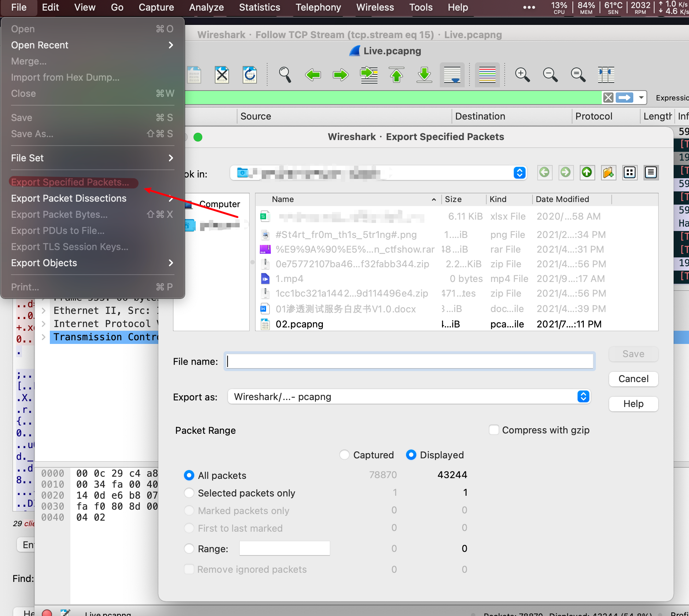The image size is (689, 616).
Task: Click the red status bar capture icon
Action: tap(47, 613)
